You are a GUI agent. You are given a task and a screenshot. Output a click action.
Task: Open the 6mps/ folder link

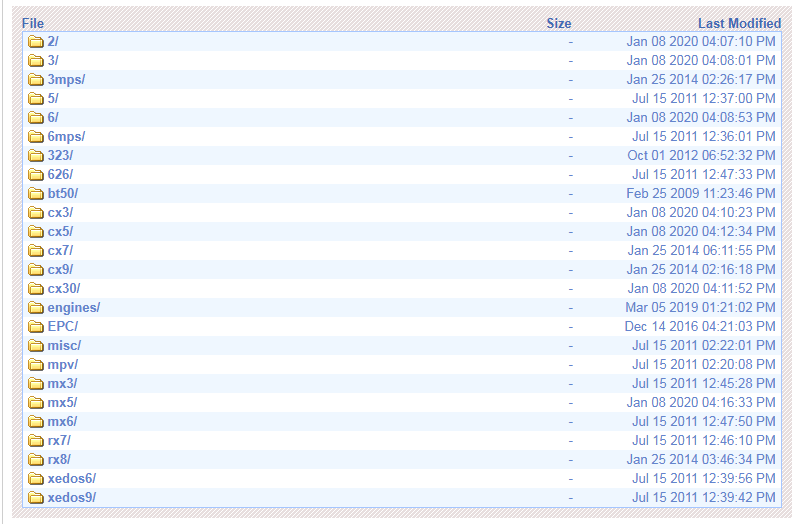(x=66, y=137)
